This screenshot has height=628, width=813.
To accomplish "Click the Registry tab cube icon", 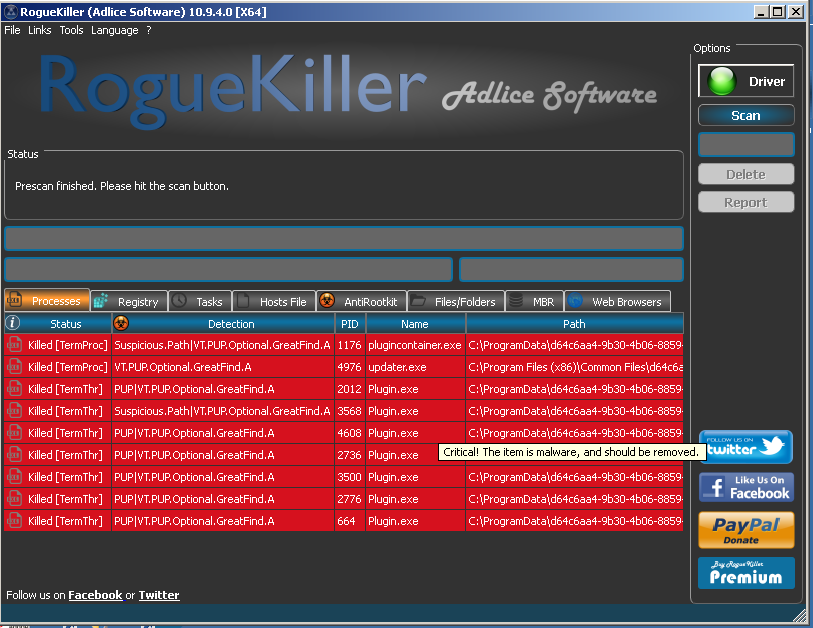I will coord(101,301).
